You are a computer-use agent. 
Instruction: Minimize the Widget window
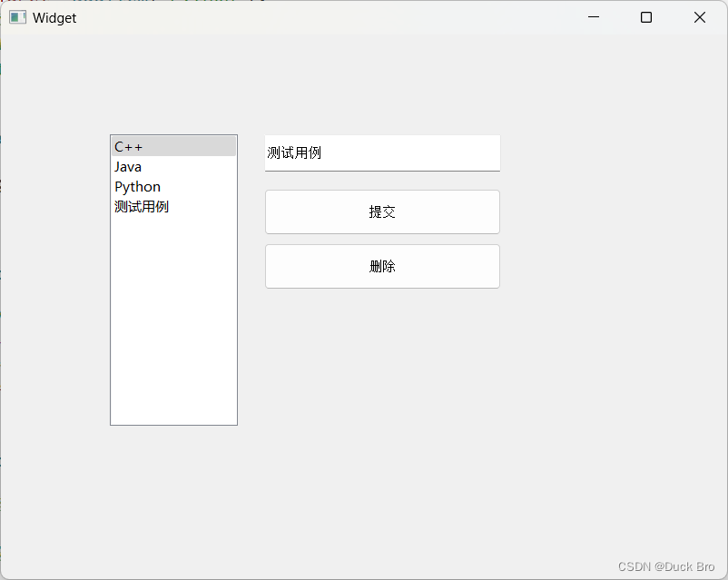pyautogui.click(x=593, y=16)
